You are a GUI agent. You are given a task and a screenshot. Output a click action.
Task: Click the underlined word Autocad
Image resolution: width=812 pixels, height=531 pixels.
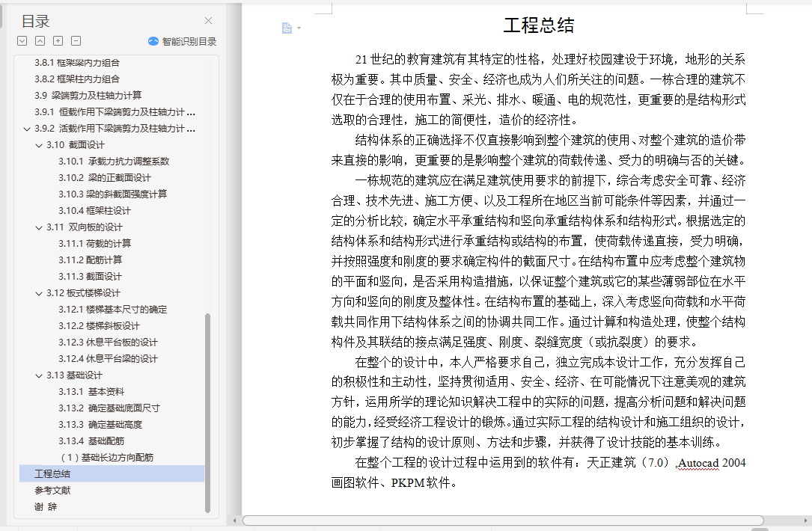pos(698,463)
